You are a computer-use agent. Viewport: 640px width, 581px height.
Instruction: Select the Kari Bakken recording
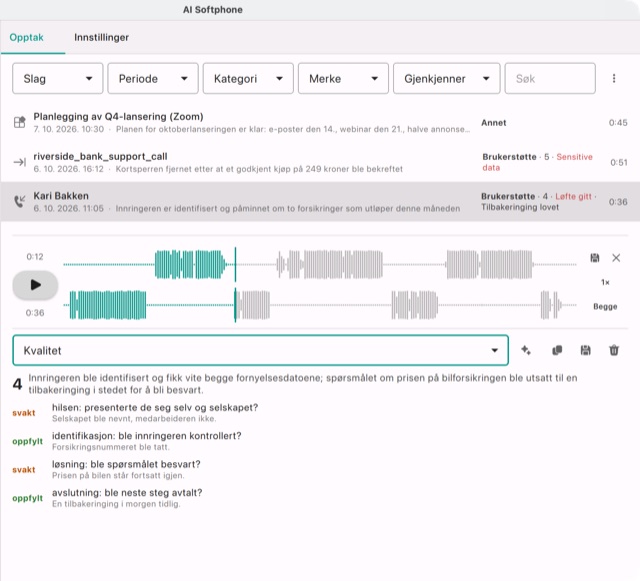(x=320, y=202)
